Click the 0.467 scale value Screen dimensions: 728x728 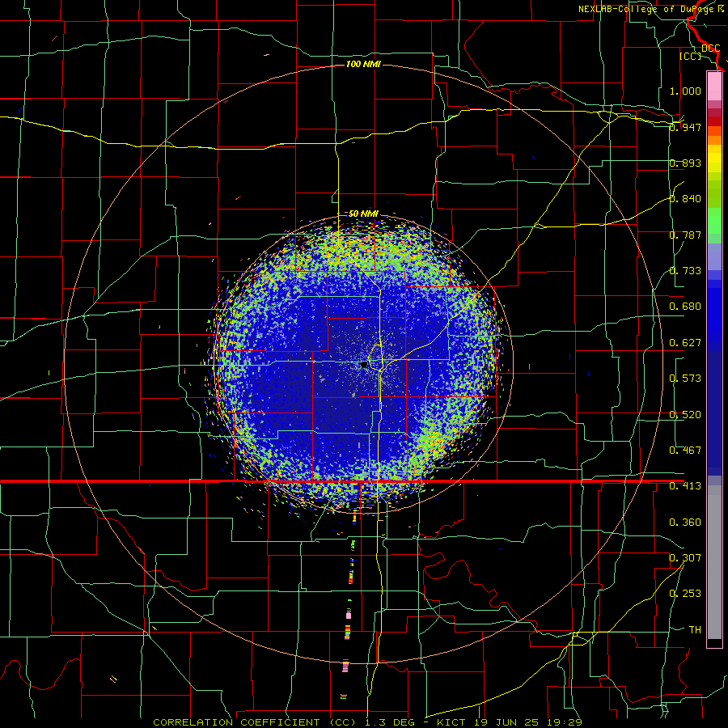[685, 451]
